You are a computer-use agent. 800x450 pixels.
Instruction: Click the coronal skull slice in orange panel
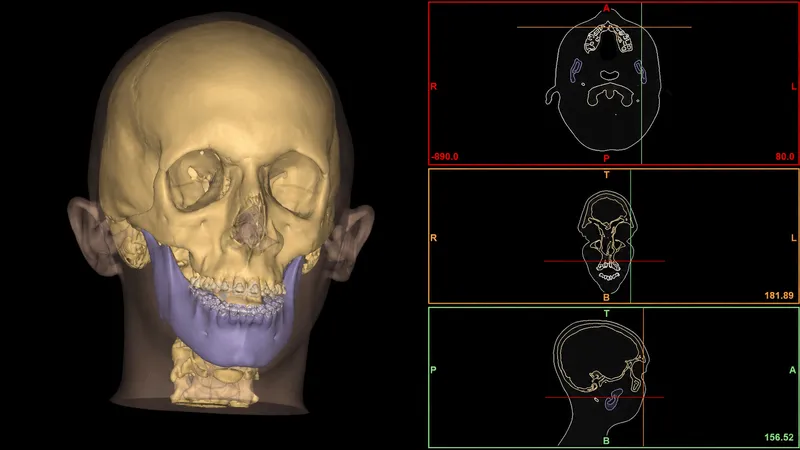pyautogui.click(x=607, y=242)
